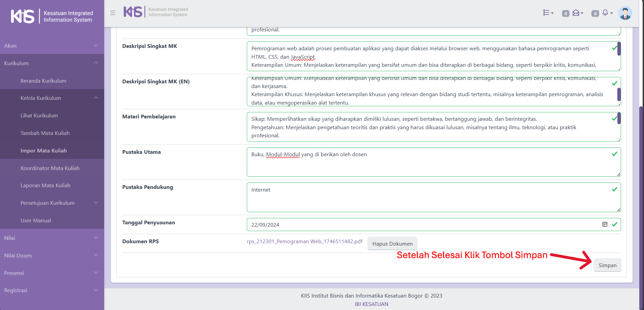The image size is (644, 310).
Task: Click the KIIS logo in the sidebar
Action: click(x=23, y=16)
